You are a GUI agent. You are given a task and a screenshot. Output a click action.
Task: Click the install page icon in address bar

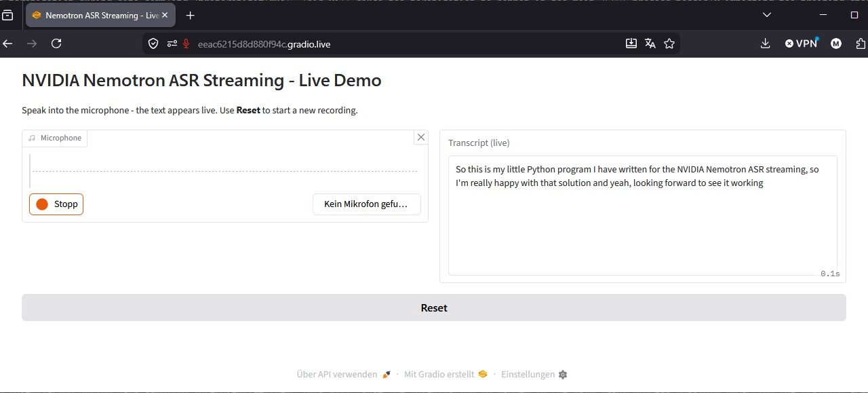[x=631, y=43]
